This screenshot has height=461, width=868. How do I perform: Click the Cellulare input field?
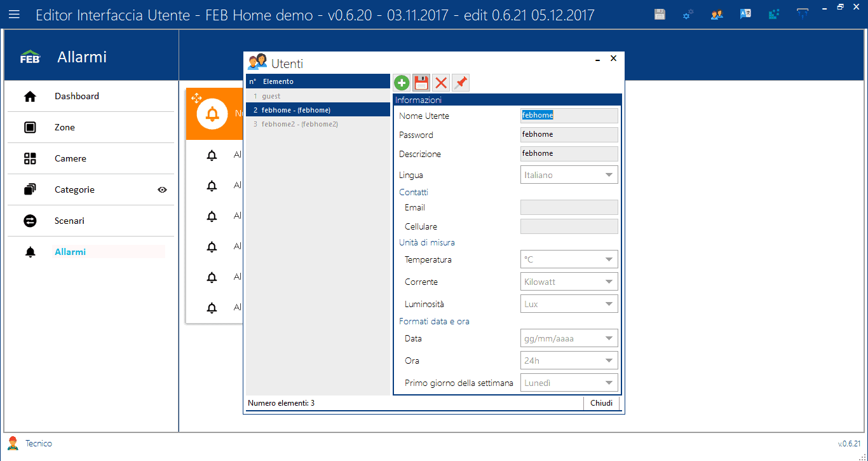[x=569, y=226]
